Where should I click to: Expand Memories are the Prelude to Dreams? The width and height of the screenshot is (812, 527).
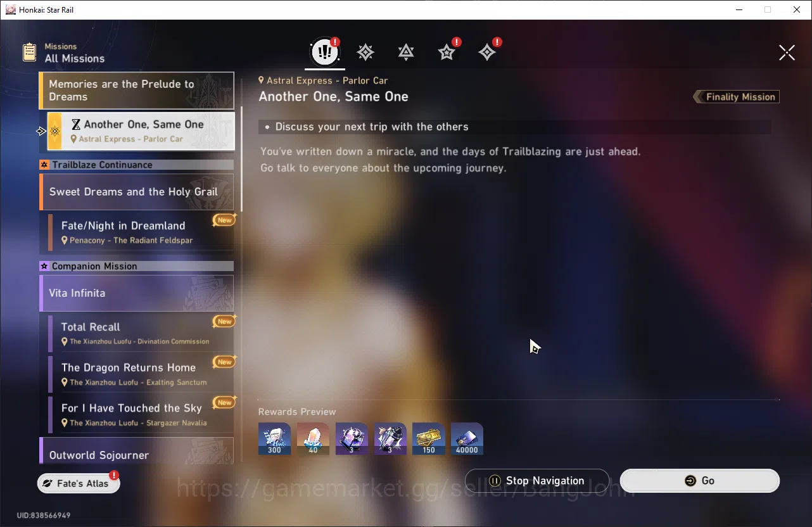[137, 91]
